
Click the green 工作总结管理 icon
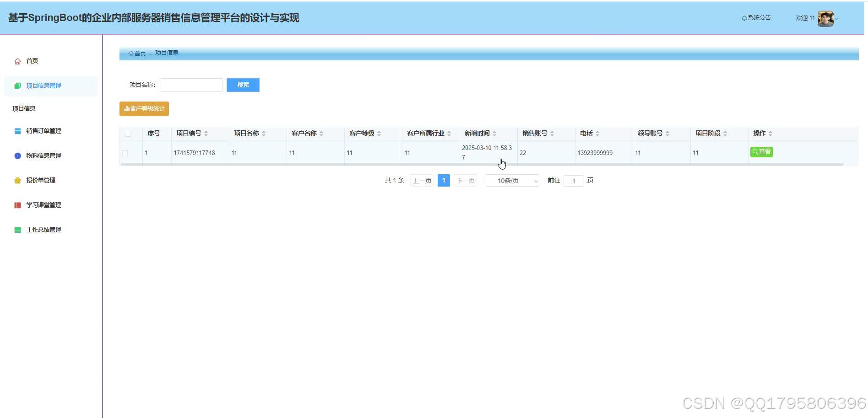17,230
